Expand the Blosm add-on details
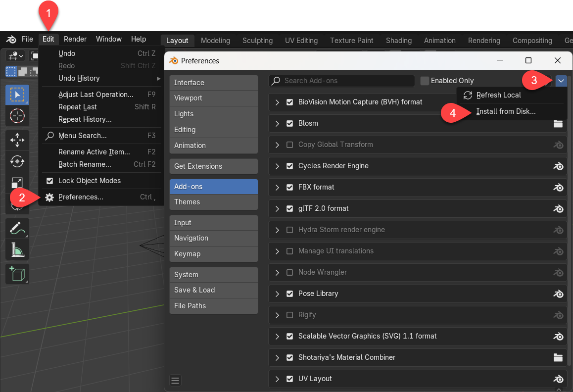573x392 pixels. (x=278, y=124)
